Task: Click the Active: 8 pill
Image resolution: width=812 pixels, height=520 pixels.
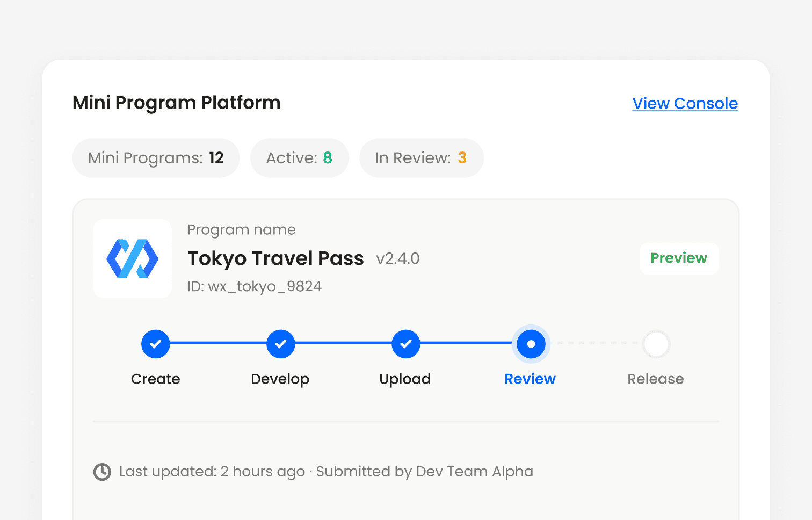Action: point(300,158)
